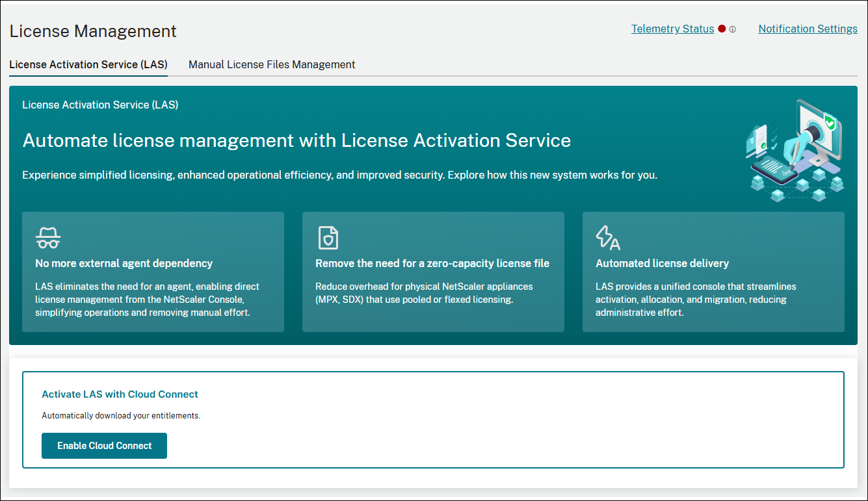The height and width of the screenshot is (501, 868).
Task: Click the License Activation Service (LAS) banner label
Action: pyautogui.click(x=100, y=105)
